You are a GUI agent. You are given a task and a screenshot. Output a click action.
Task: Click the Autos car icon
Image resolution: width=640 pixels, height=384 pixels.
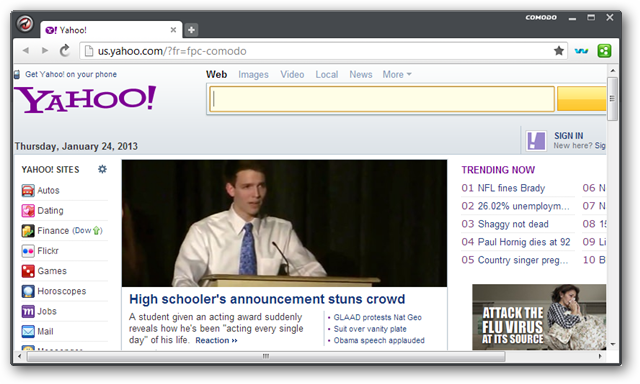pos(28,191)
